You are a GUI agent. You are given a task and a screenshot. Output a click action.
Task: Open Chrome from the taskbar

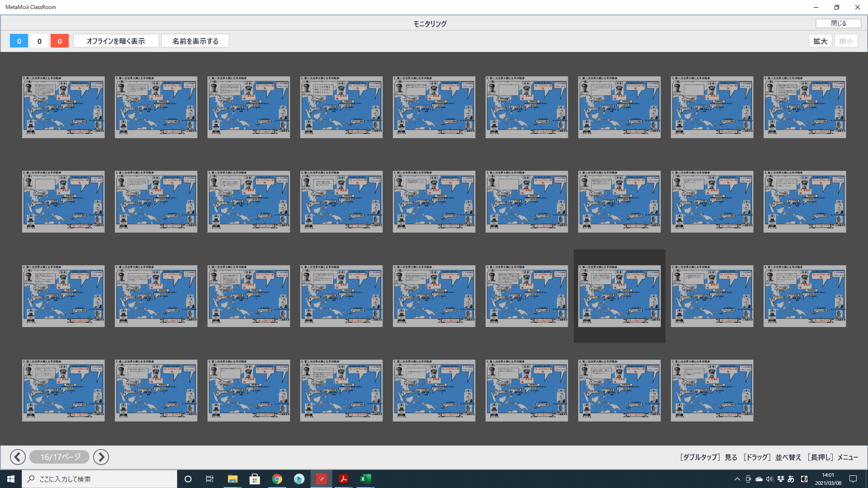point(277,479)
